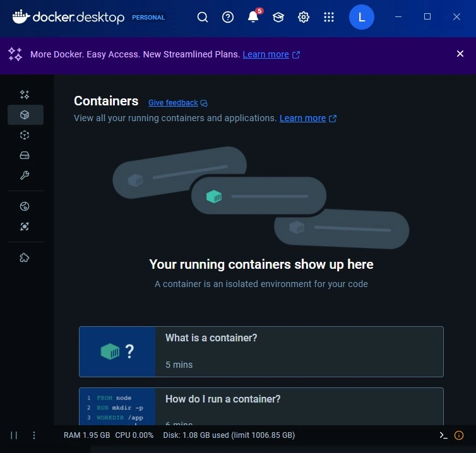Image resolution: width=476 pixels, height=453 pixels.
Task: Open the apps grid icon
Action: tap(329, 17)
